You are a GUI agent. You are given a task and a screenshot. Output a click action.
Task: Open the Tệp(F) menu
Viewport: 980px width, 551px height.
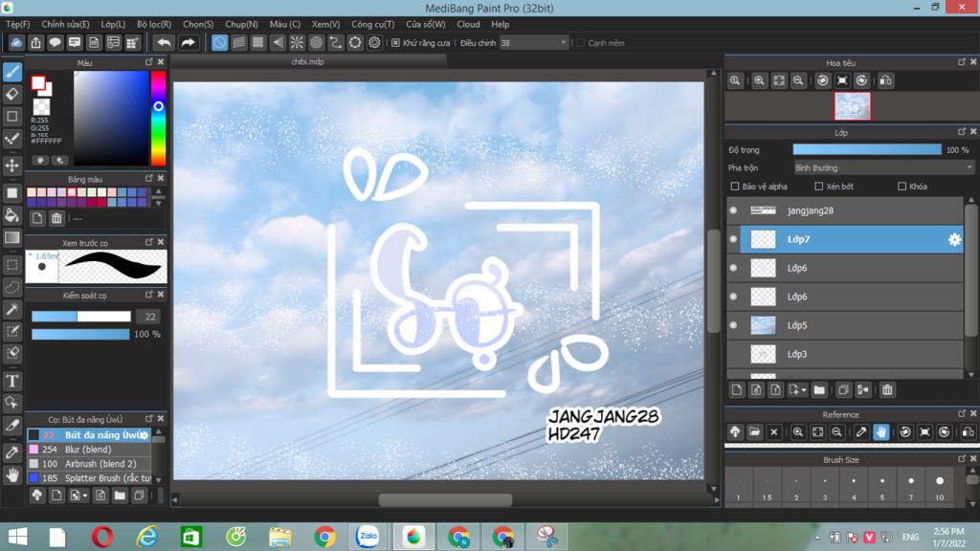tap(17, 24)
